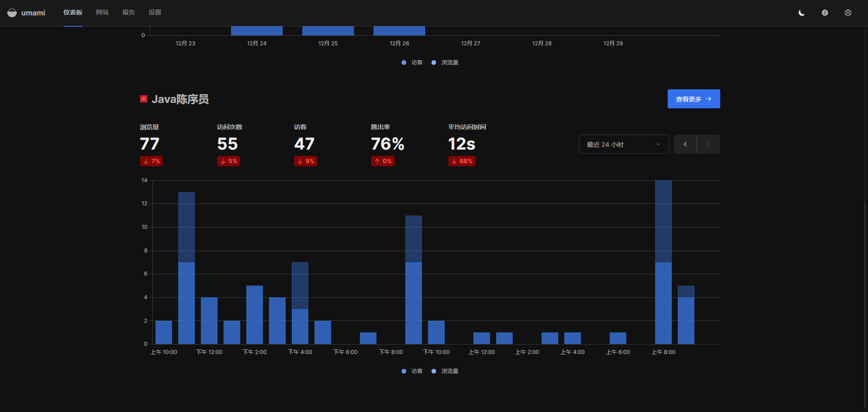The image size is (868, 412).
Task: Click the Java陈序员 site title
Action: 180,99
